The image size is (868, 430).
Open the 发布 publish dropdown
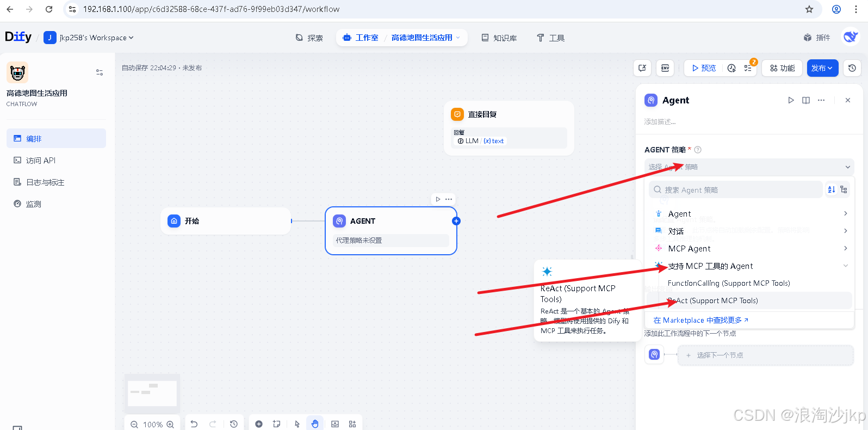[x=822, y=68]
